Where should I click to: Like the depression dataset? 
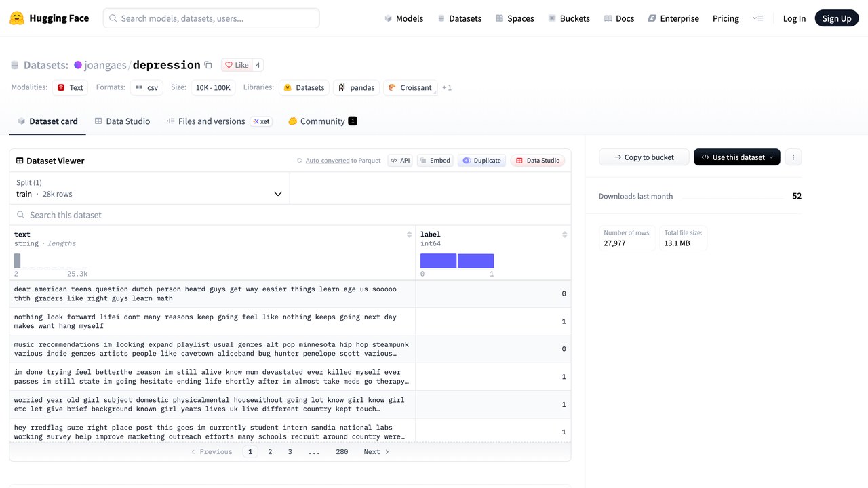(237, 65)
